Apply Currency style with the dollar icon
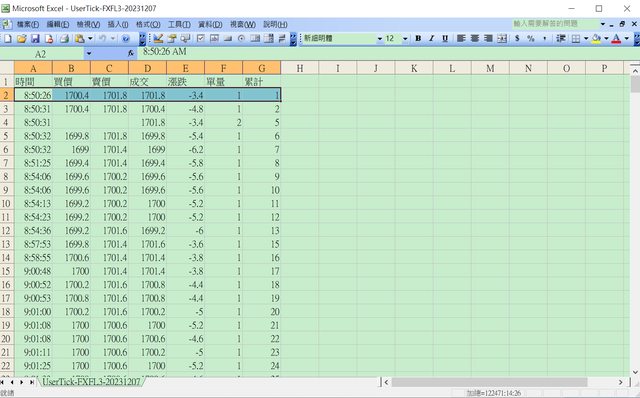 (x=517, y=38)
